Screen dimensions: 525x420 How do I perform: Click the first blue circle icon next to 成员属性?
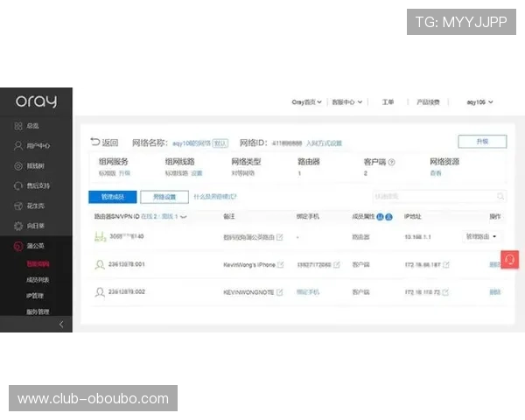click(x=380, y=217)
